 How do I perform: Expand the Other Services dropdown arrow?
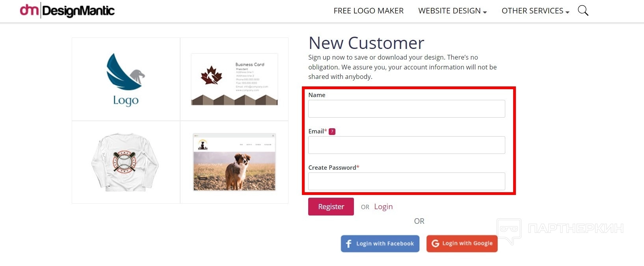tap(568, 12)
